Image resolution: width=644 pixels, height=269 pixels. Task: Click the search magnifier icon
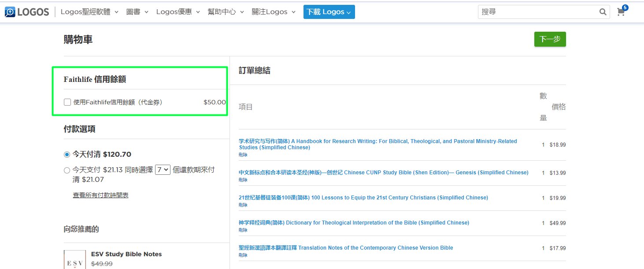(x=603, y=12)
